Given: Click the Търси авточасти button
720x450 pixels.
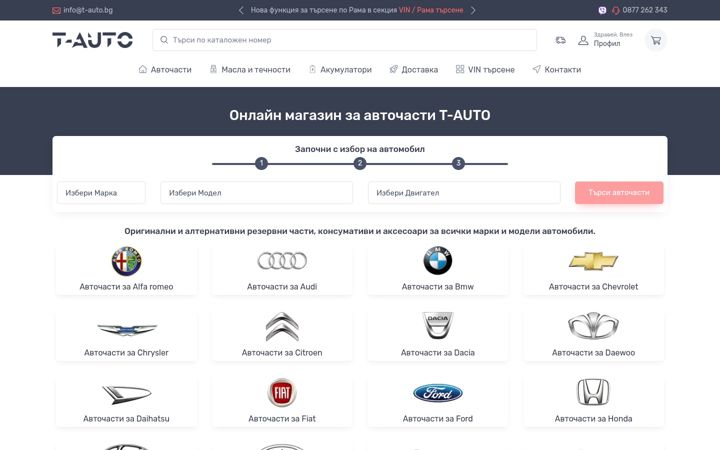Looking at the screenshot, I should pos(619,193).
